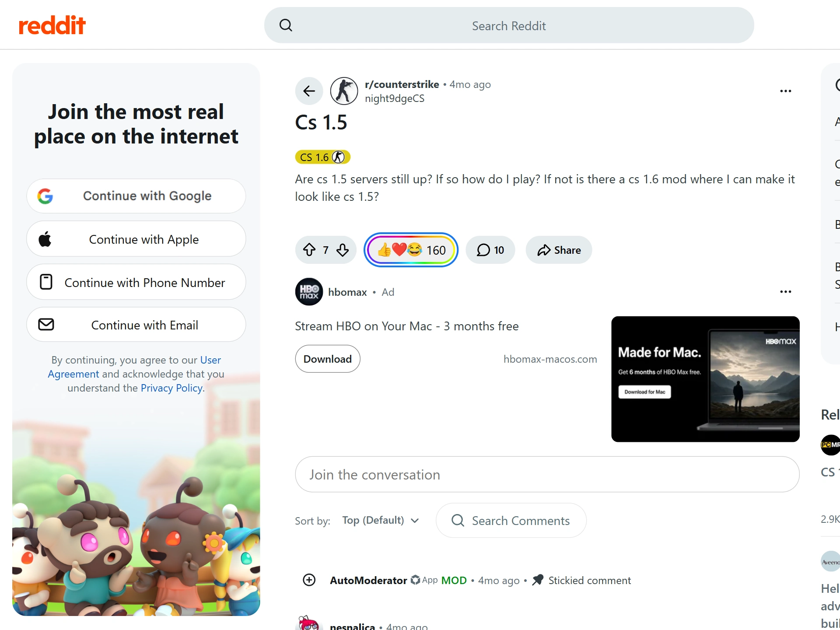This screenshot has height=630, width=840.
Task: Open the emoji reactions 160 pill
Action: click(411, 250)
